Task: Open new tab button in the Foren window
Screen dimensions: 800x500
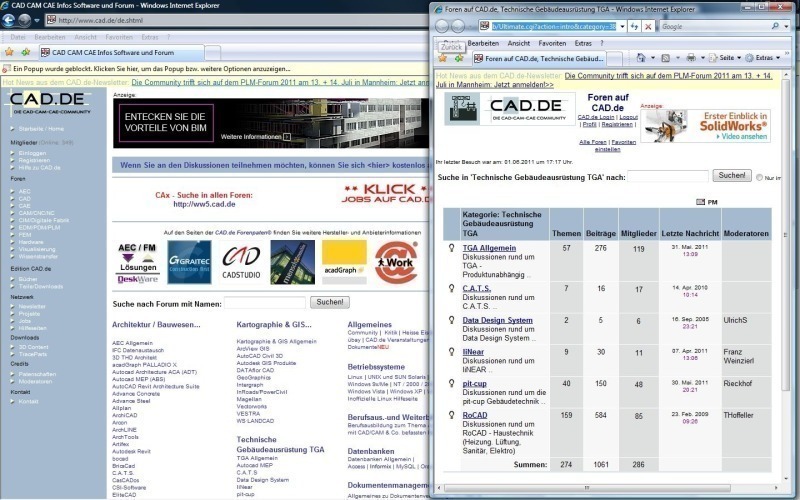Action: [x=614, y=59]
